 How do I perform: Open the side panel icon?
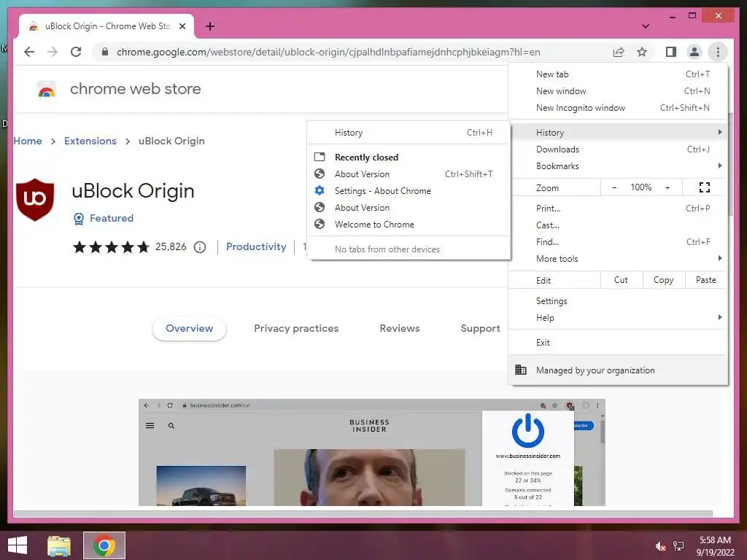671,52
